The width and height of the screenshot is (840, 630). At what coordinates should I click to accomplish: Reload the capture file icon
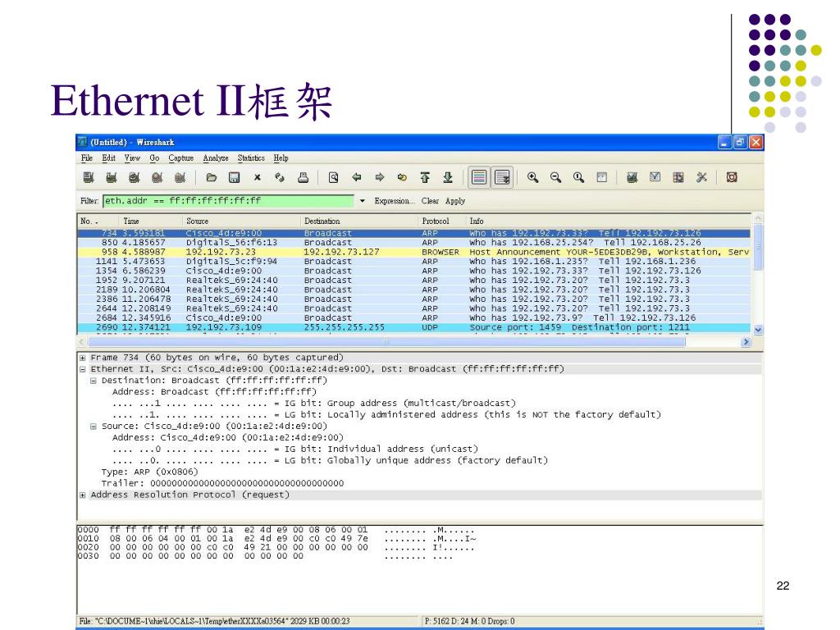pos(280,177)
